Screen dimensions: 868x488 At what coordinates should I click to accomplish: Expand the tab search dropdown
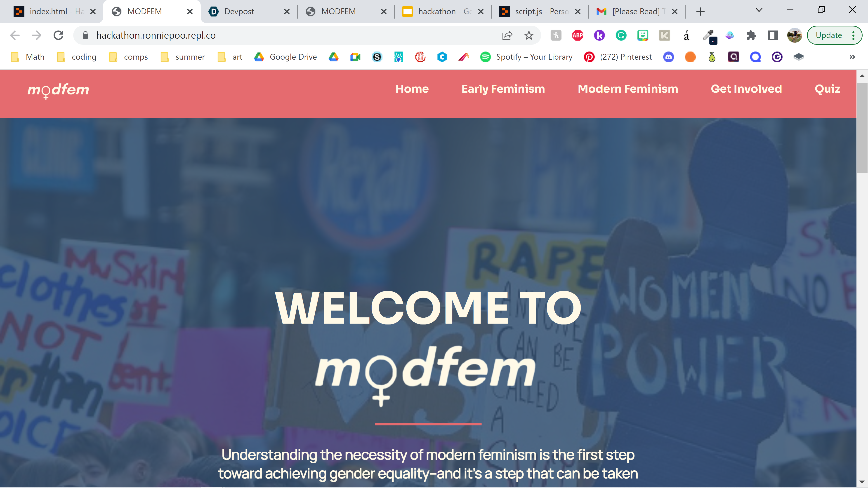pos(759,10)
